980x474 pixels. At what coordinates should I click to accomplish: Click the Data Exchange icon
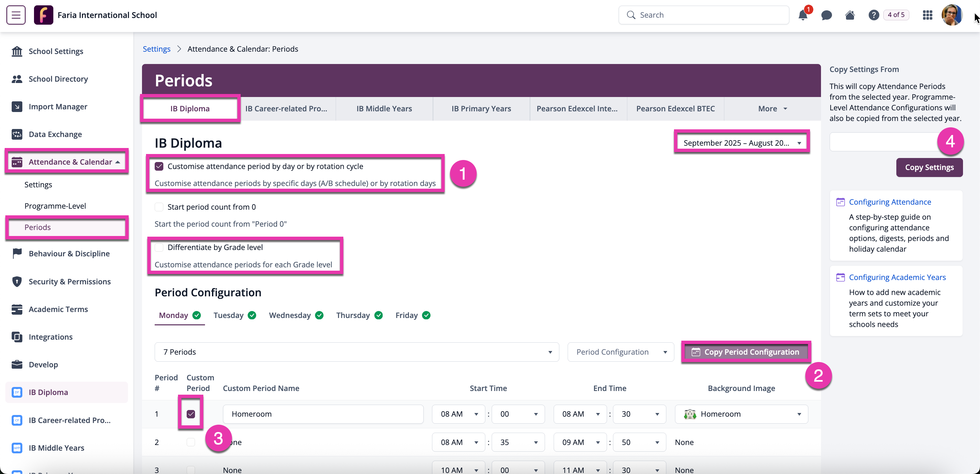click(x=17, y=134)
